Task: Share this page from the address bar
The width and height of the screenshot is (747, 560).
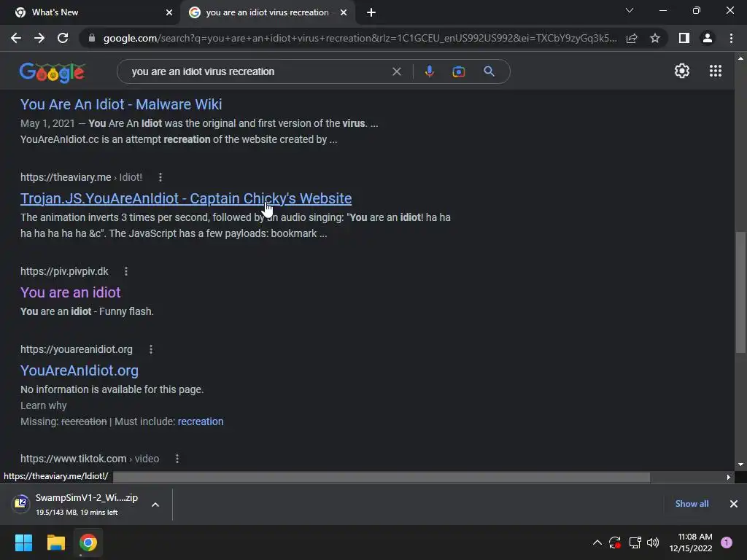Action: (x=632, y=38)
